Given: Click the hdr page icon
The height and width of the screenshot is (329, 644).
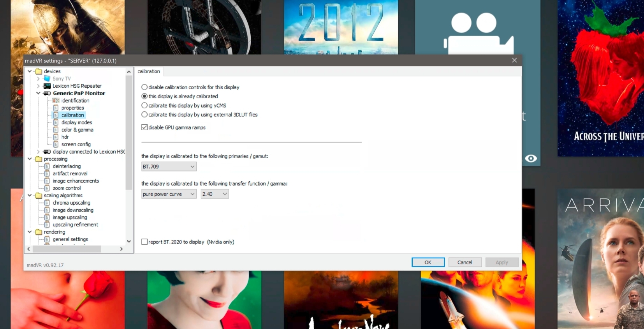Looking at the screenshot, I should 56,137.
